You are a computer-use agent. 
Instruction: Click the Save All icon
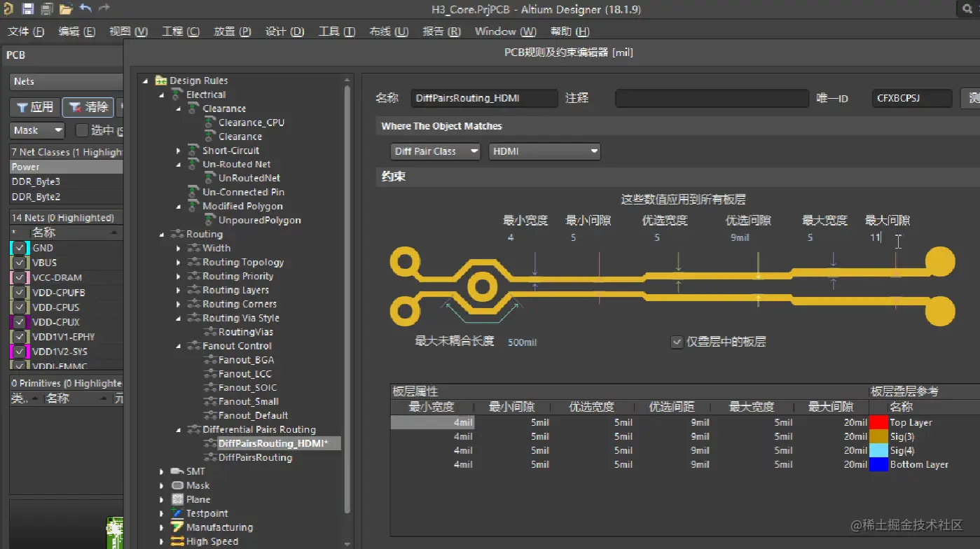click(x=47, y=9)
